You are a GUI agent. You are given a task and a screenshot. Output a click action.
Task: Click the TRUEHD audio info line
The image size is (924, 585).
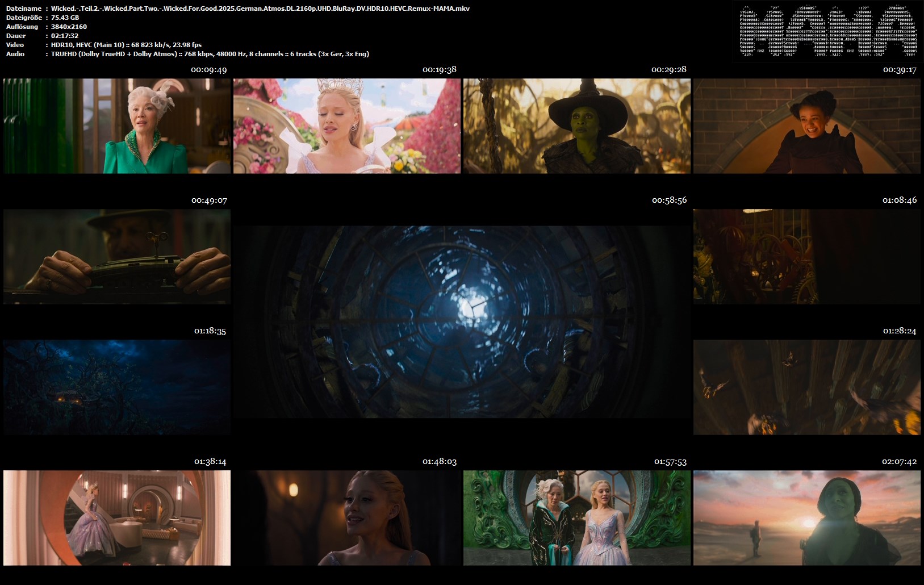pyautogui.click(x=210, y=54)
